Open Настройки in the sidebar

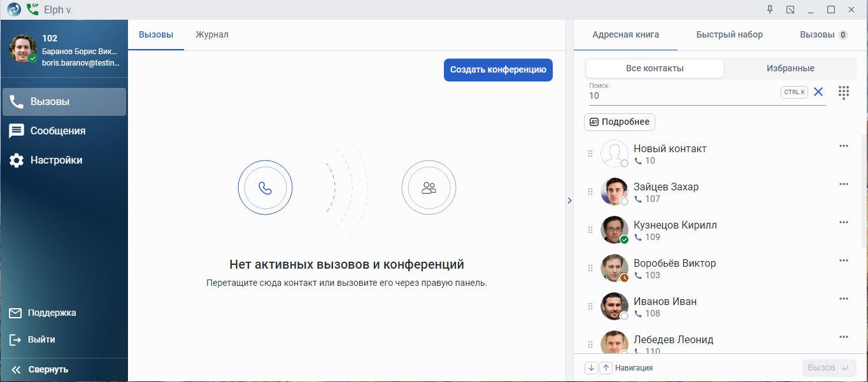(64, 160)
